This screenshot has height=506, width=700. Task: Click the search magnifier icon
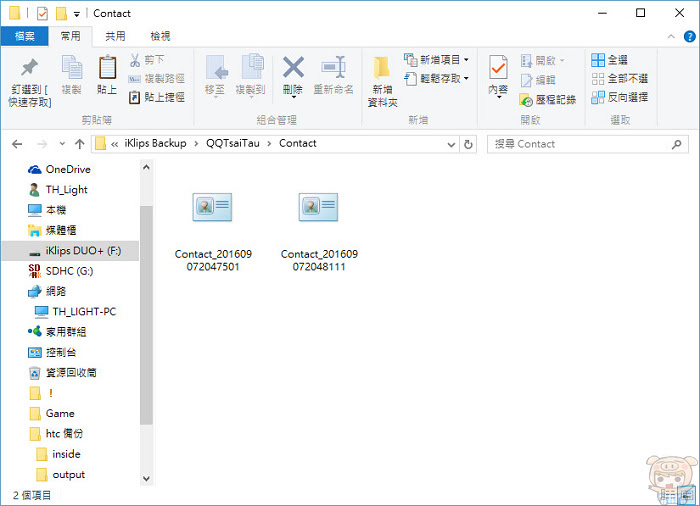click(x=677, y=144)
